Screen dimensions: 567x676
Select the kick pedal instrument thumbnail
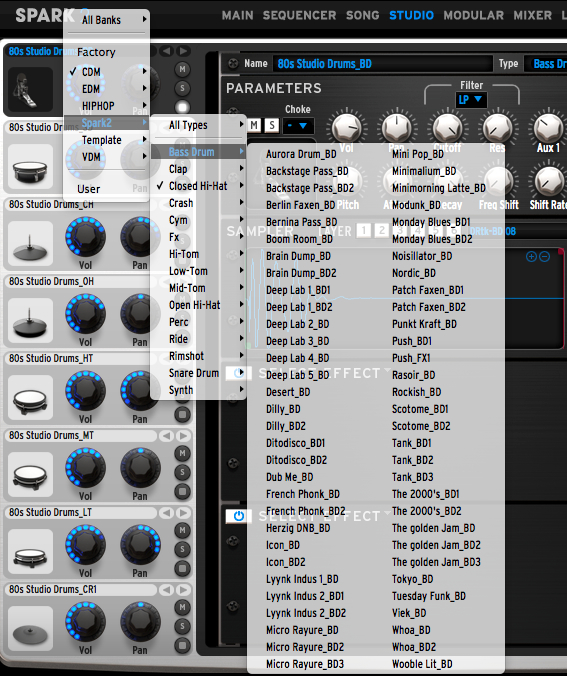pos(30,90)
